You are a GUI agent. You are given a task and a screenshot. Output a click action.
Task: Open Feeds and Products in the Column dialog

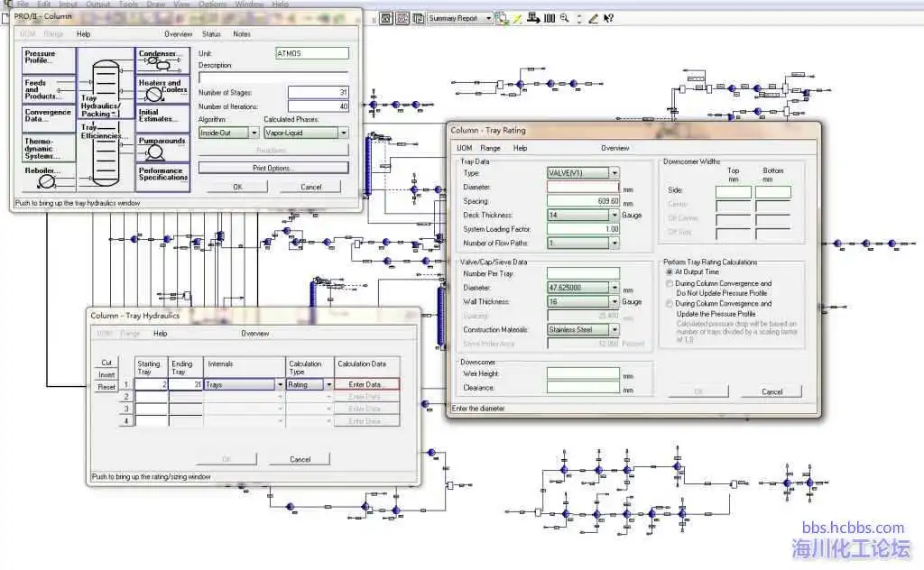tap(49, 89)
